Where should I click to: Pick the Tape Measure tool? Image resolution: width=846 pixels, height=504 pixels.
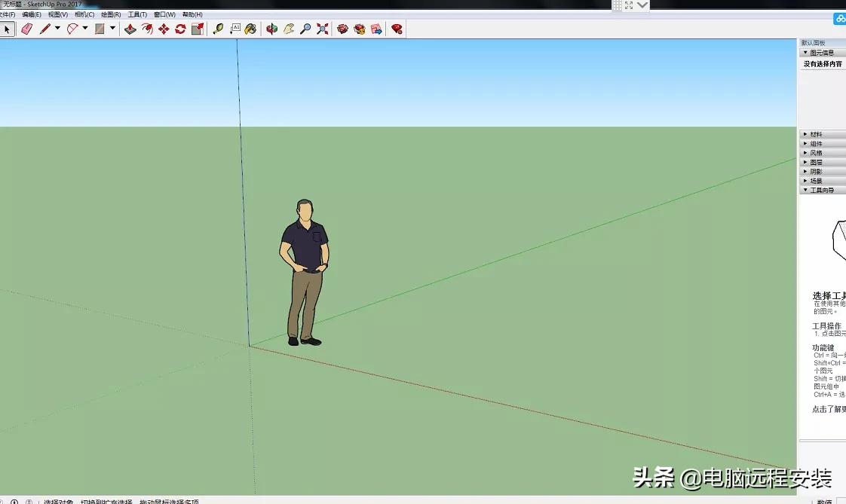(x=219, y=29)
